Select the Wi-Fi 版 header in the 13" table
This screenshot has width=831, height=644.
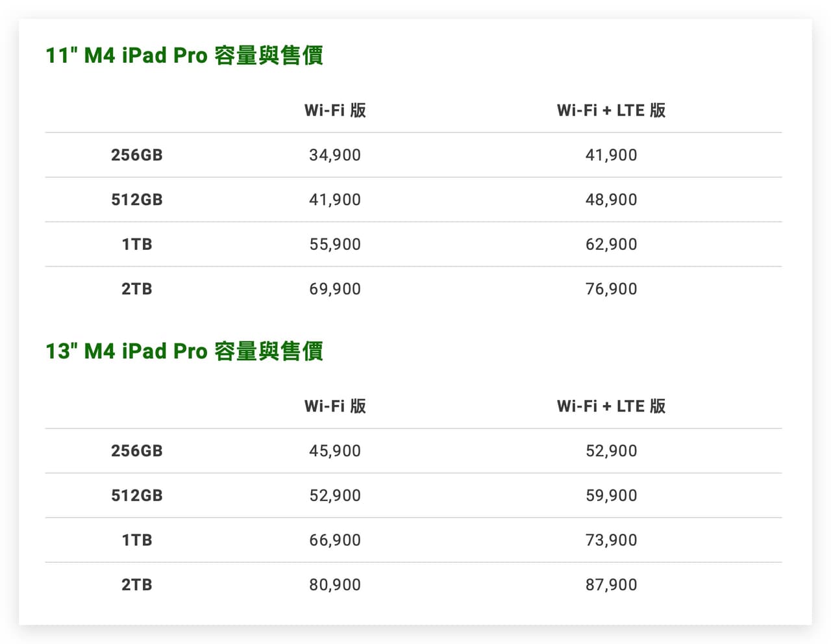[335, 406]
